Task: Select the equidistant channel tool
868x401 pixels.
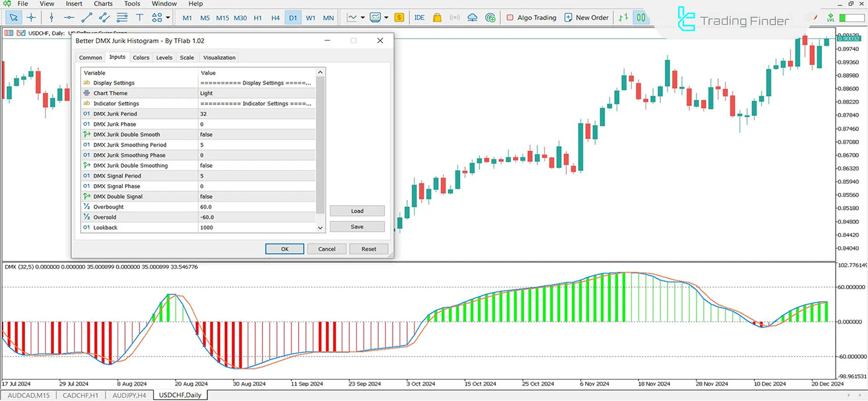Action: (x=104, y=18)
